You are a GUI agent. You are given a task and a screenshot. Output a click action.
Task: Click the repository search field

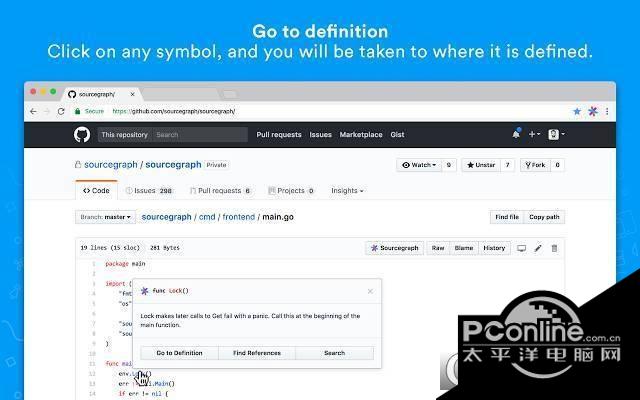[x=200, y=135]
